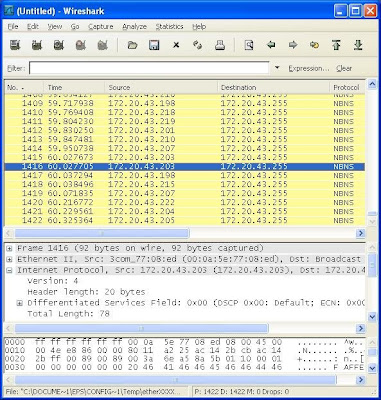Jump to last packet icon
381x400 pixels.
click(358, 45)
